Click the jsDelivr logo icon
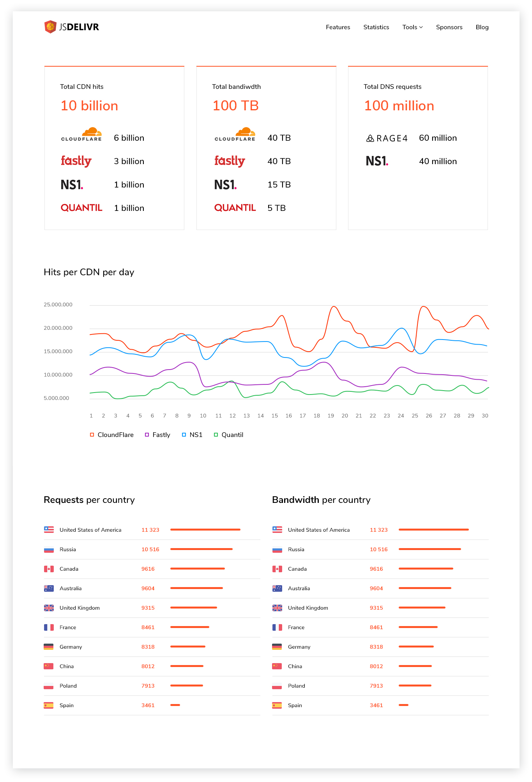Viewport: 532px width, 782px height. tap(50, 27)
